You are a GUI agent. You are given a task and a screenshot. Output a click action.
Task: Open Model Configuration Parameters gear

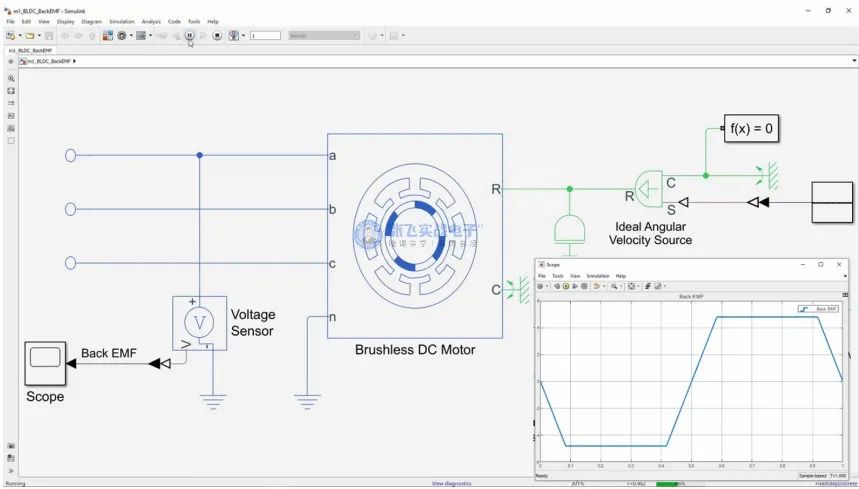[122, 36]
